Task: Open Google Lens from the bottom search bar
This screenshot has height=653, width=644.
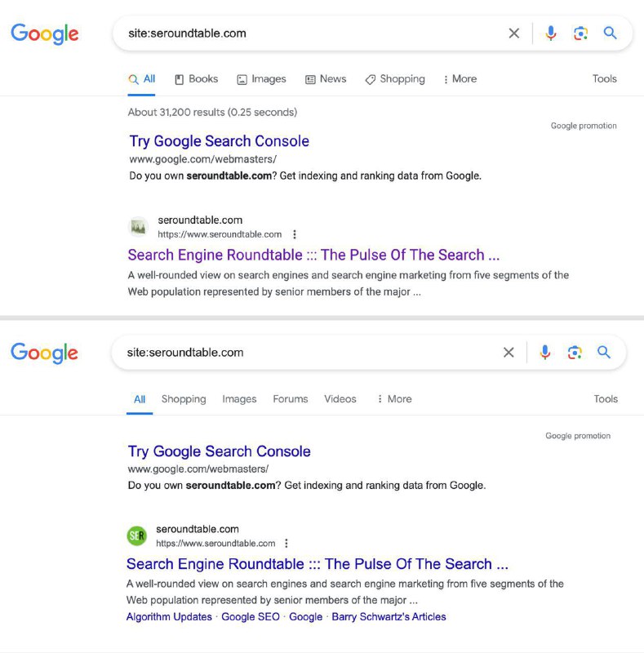Action: click(575, 353)
